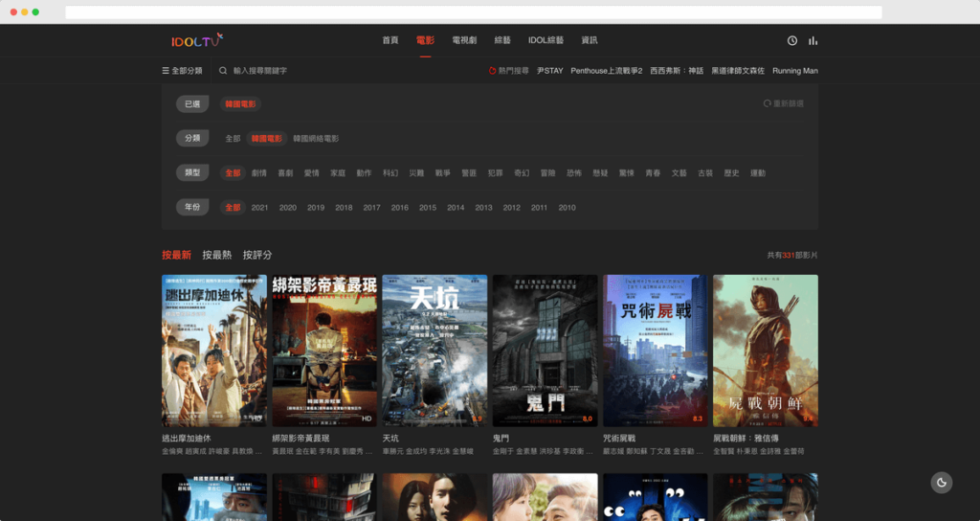Search hot keyword 尹STAY
The height and width of the screenshot is (521, 980).
point(550,71)
